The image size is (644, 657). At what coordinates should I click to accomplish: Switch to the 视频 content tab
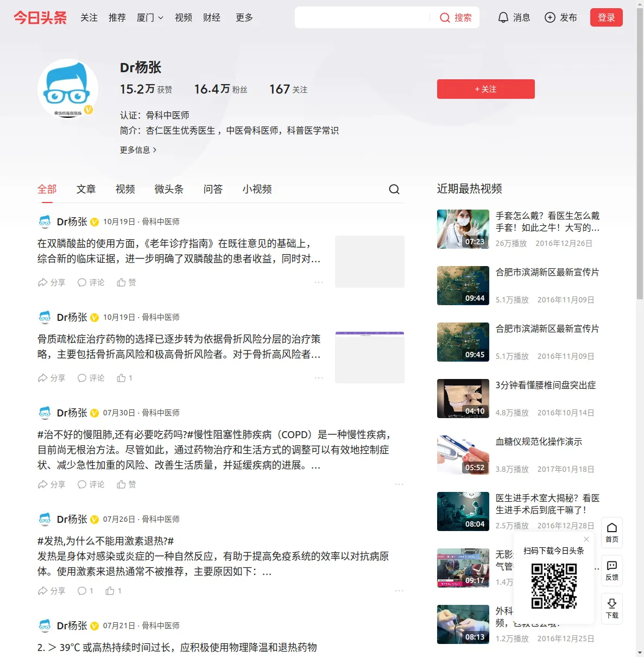pos(125,189)
